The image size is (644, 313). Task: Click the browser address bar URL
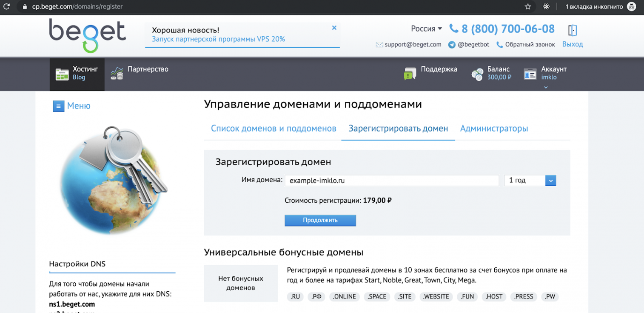(78, 7)
